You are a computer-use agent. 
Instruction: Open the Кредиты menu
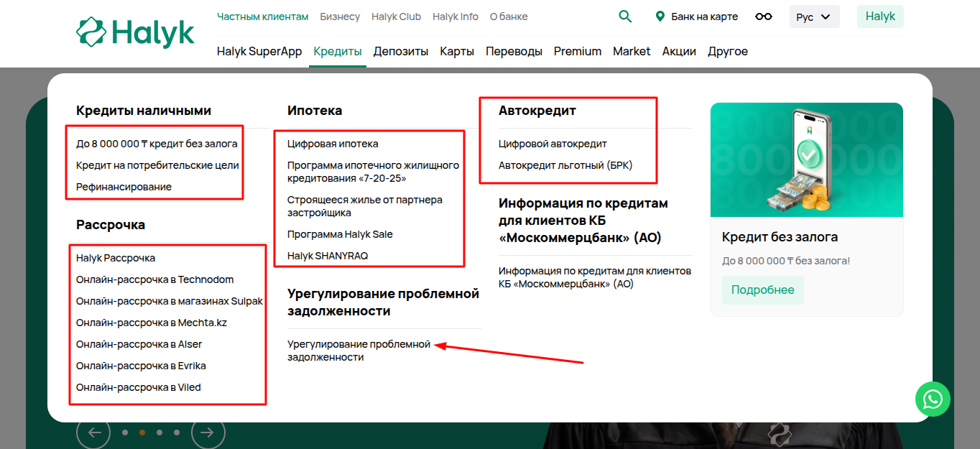[x=338, y=51]
